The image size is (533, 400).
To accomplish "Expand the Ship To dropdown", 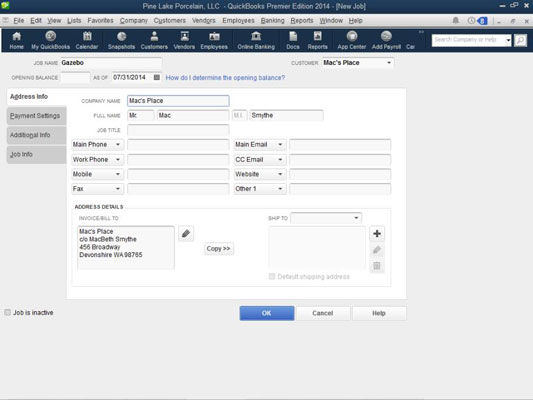I will click(x=356, y=218).
